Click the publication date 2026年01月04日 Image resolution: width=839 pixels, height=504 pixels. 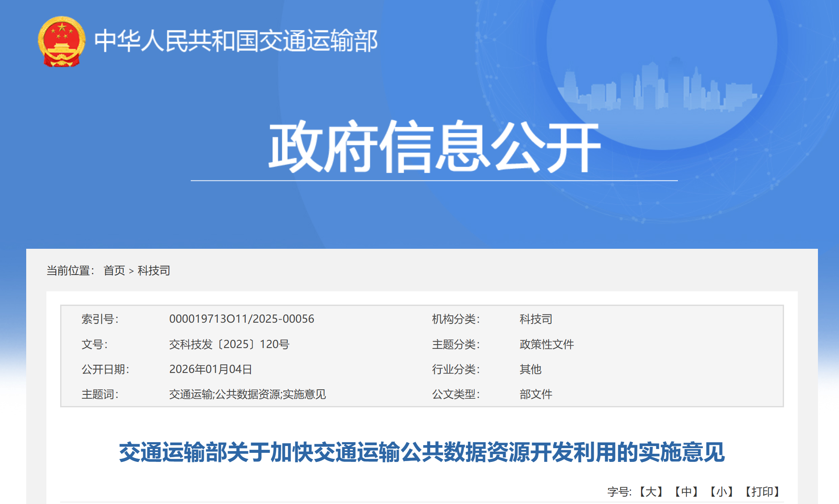211,369
